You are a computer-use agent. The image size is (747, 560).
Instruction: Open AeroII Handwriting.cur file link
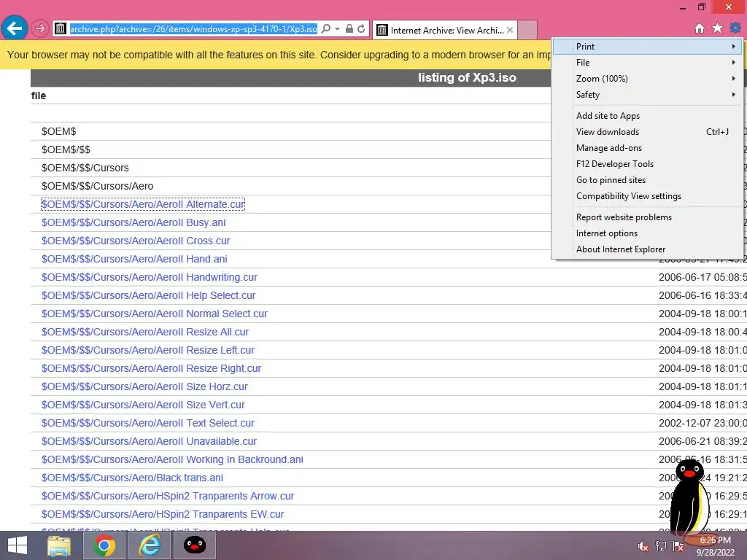(x=149, y=277)
